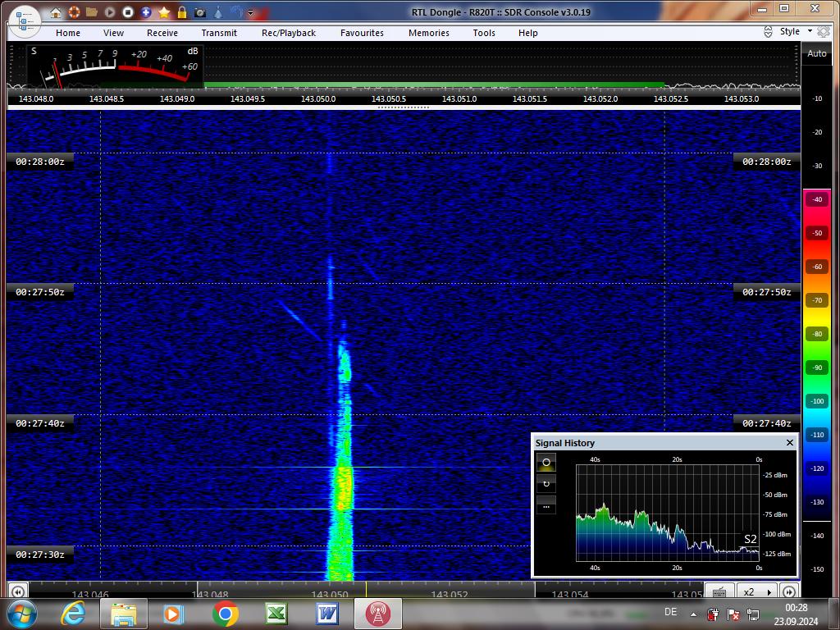840x630 pixels.
Task: Click the dotted splitter handle below frequency scale
Action: tap(403, 107)
